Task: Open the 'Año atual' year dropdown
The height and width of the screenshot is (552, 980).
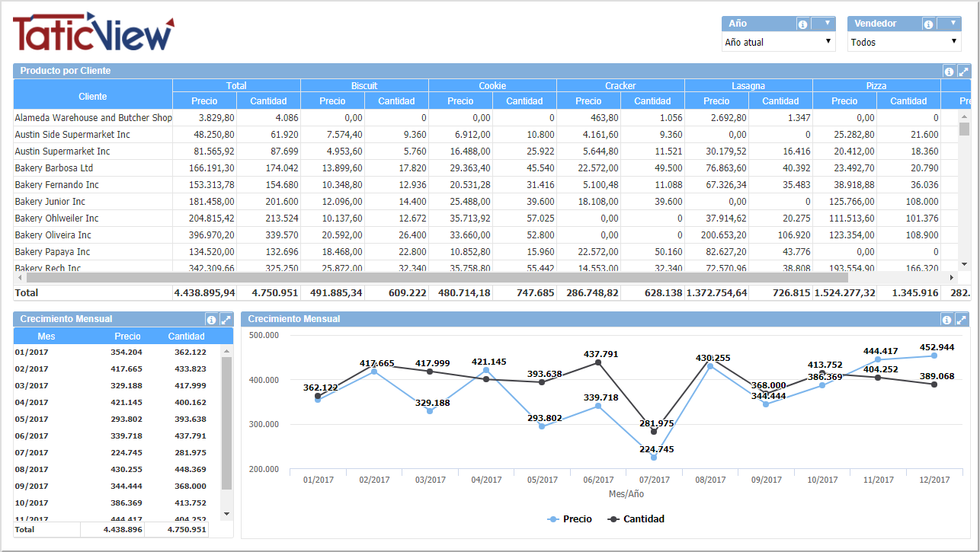Action: point(778,43)
